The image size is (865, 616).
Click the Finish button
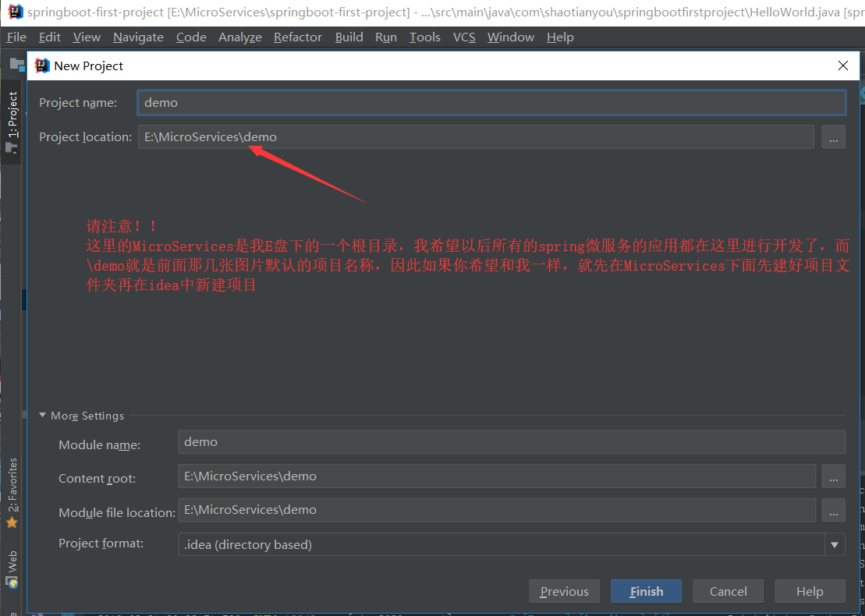pos(646,591)
